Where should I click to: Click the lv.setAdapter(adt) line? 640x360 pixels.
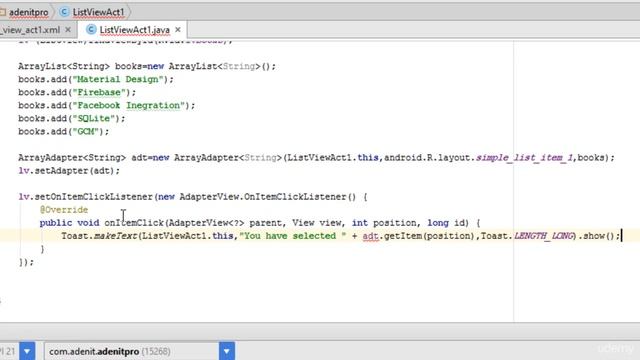(69, 171)
